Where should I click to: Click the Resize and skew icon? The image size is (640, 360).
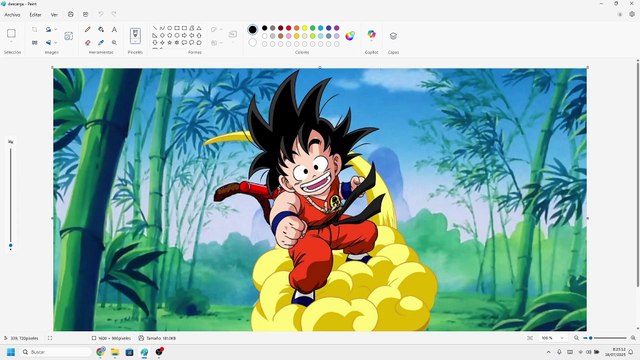pyautogui.click(x=35, y=42)
